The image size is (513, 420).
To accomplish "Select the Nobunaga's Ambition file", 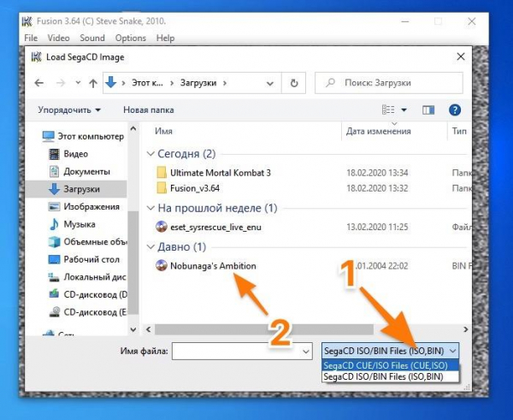I will click(213, 266).
